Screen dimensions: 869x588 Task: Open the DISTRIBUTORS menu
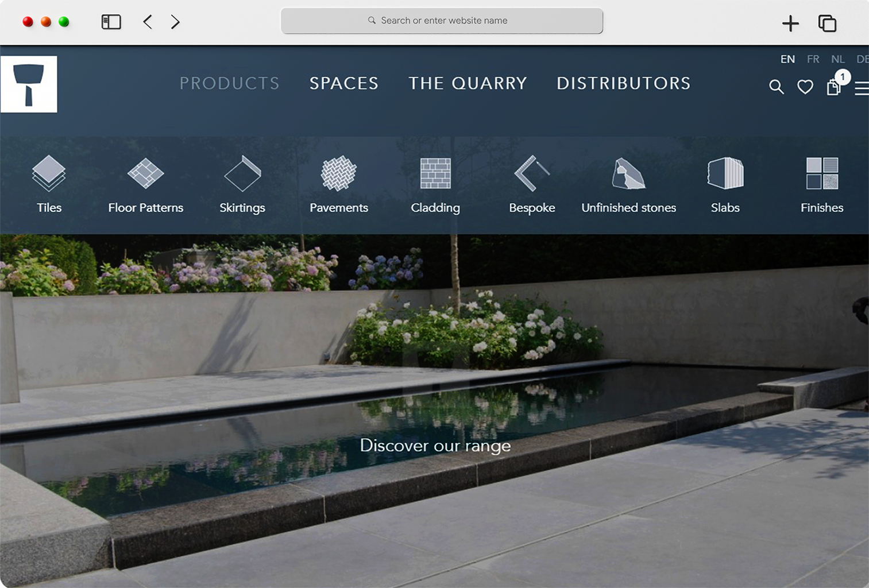(623, 83)
